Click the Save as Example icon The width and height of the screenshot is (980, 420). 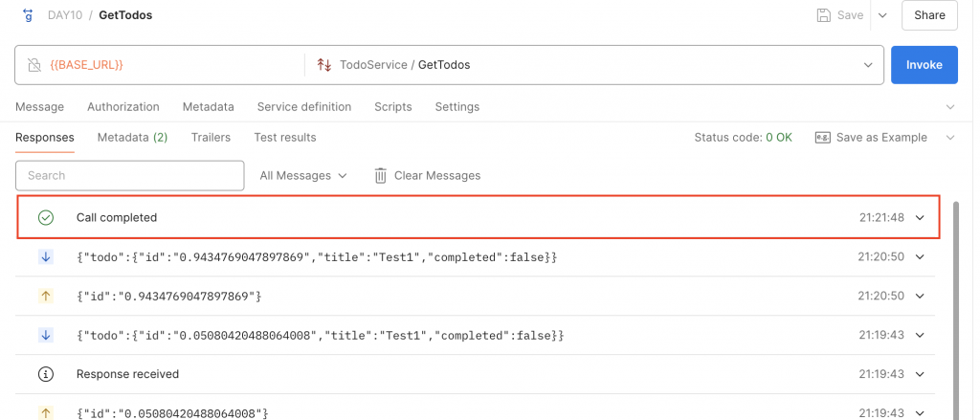pos(822,137)
